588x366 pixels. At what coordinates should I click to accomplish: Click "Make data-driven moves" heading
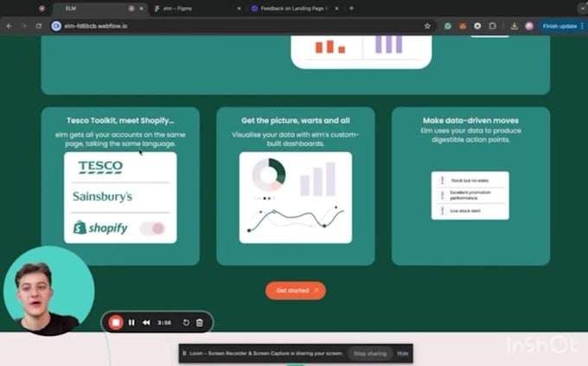click(470, 120)
